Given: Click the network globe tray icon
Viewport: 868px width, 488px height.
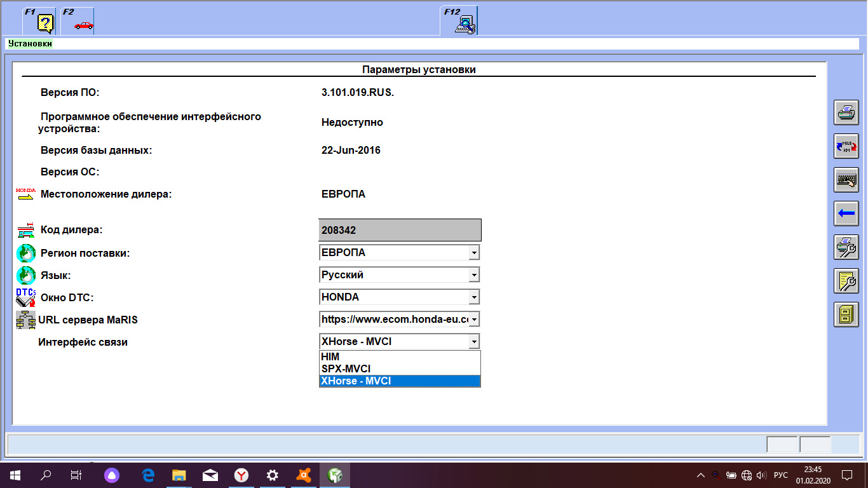Looking at the screenshot, I should (747, 475).
